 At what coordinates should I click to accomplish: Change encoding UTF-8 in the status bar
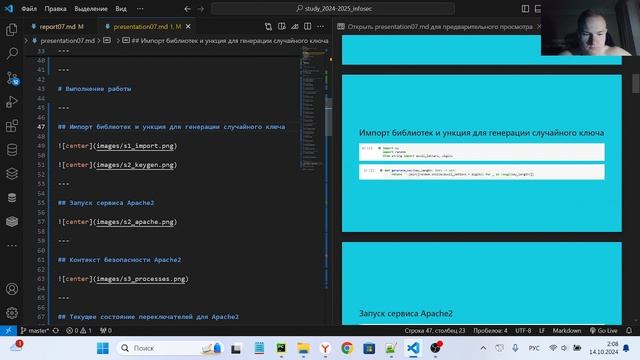point(523,331)
